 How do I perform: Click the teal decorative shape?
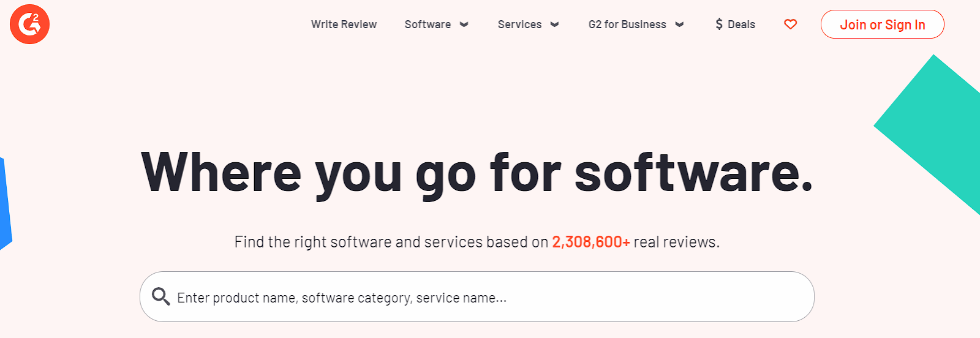pyautogui.click(x=937, y=129)
